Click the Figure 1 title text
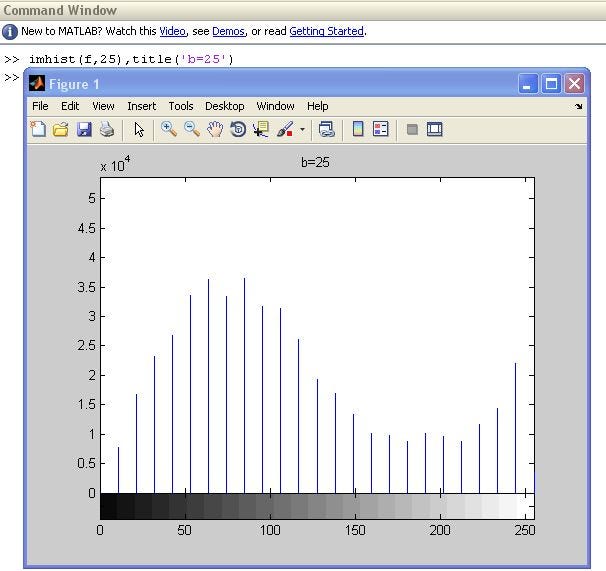Screen dimensions: 606x571 [x=74, y=84]
